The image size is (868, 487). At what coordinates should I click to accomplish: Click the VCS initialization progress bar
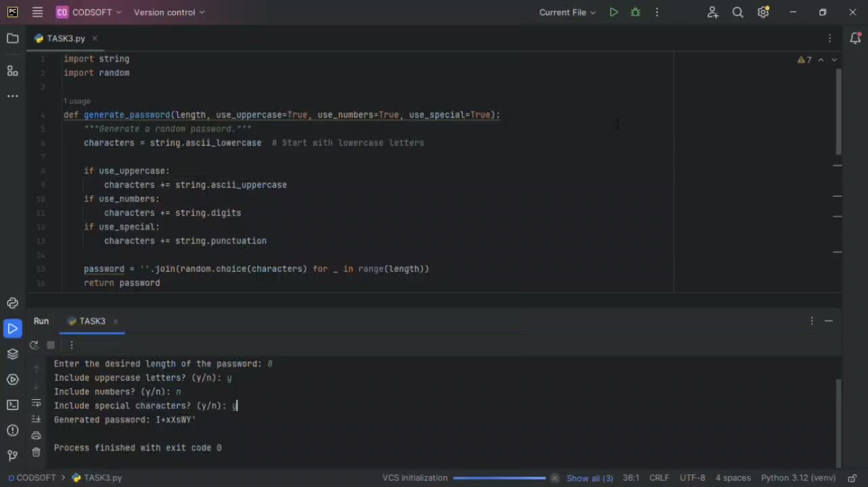499,478
